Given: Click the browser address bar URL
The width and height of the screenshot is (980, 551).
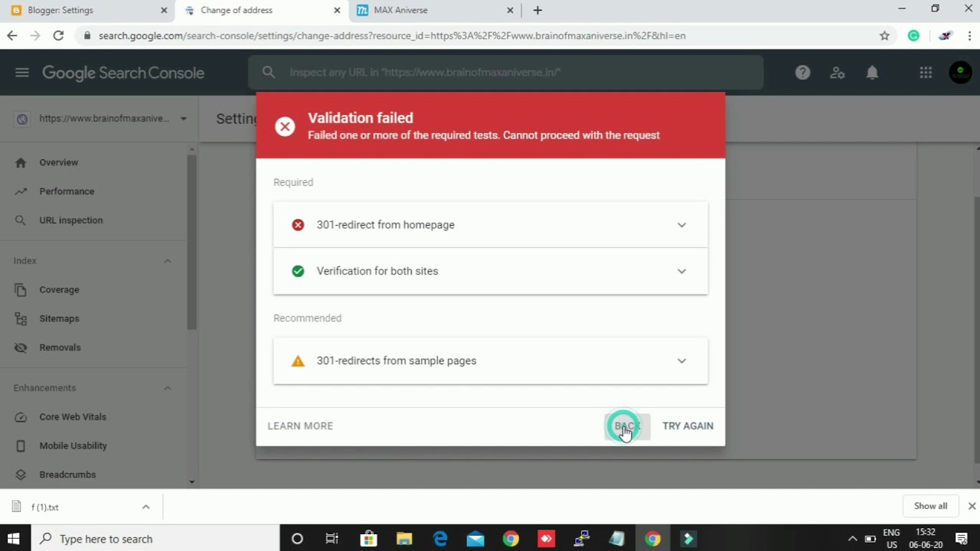Looking at the screenshot, I should click(392, 35).
